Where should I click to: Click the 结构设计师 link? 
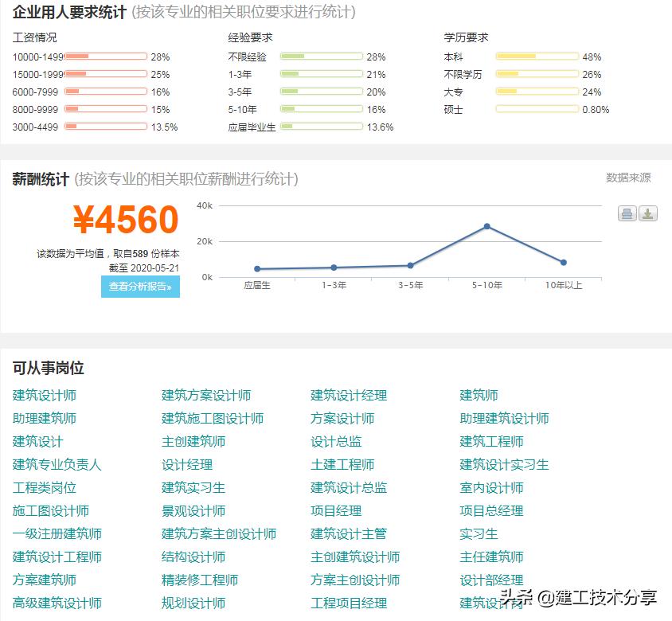click(194, 557)
